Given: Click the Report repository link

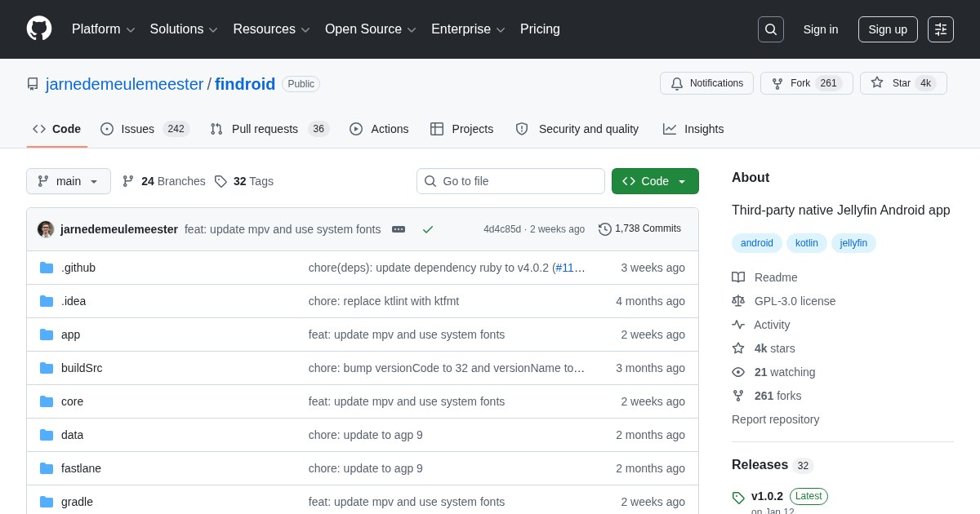Looking at the screenshot, I should [x=775, y=419].
